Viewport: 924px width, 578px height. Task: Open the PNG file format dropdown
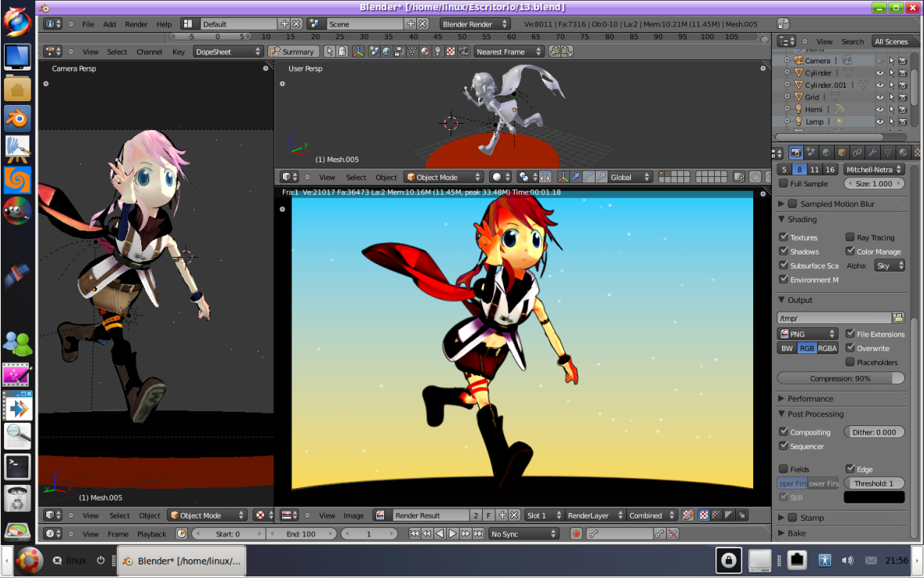[x=807, y=334]
